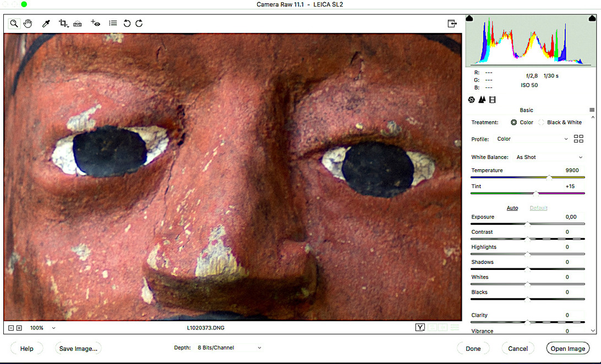Click the Open Image button
601x364 pixels.
pos(567,349)
